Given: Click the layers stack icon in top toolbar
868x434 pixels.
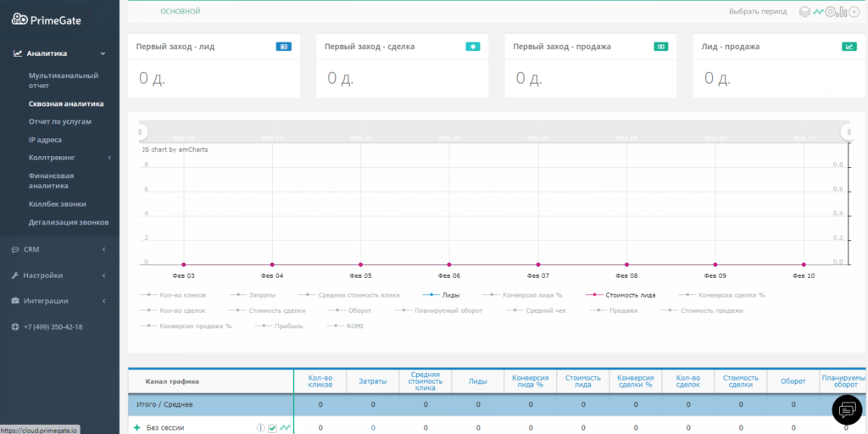Looking at the screenshot, I should tap(805, 12).
